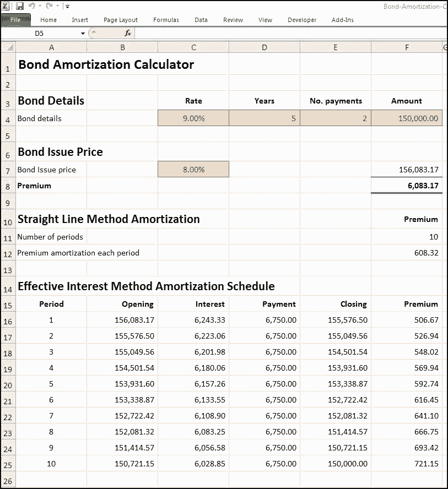The height and width of the screenshot is (489, 448).
Task: Select the Bond Issue price cell showing 8.00%
Action: pos(193,170)
